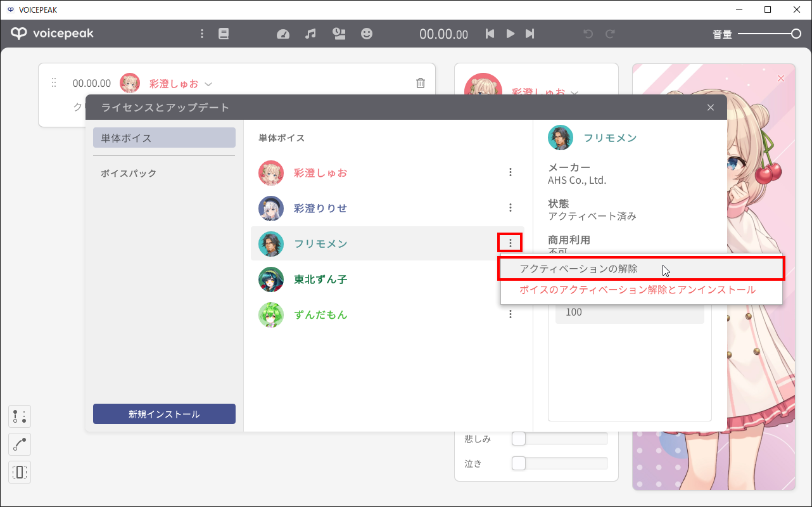
Task: Click the 00.00.00 time display in toolbar
Action: click(443, 34)
